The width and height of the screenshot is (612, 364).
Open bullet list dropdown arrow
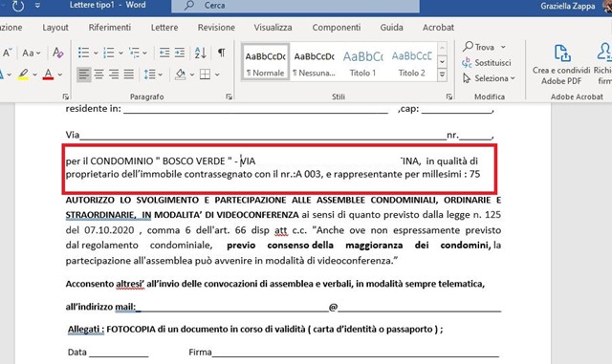click(96, 53)
